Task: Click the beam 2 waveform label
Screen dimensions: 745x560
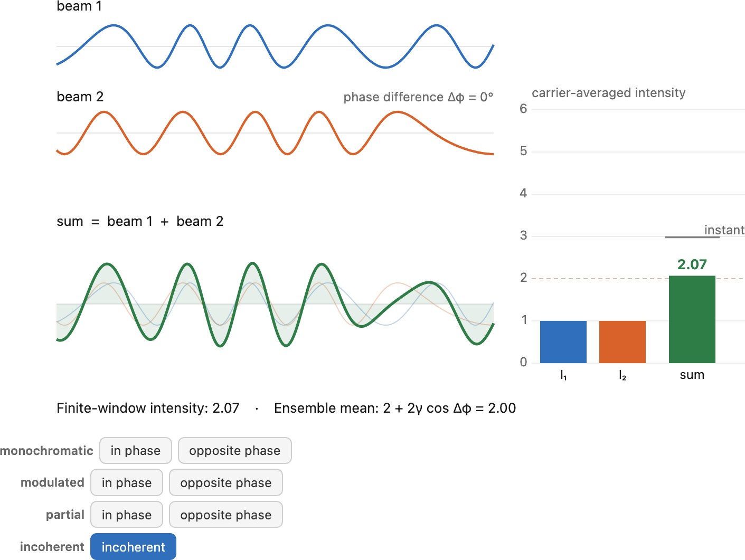Action: 80,97
